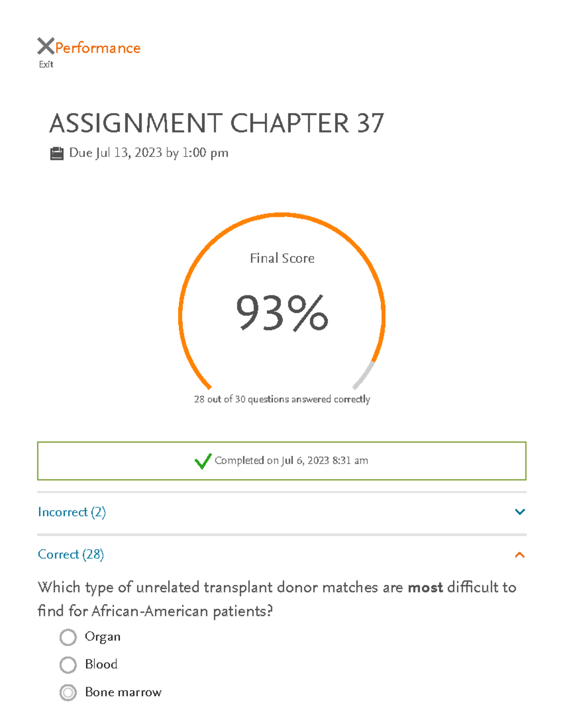The height and width of the screenshot is (728, 563).
Task: Select the Blood radio button
Action: pos(68,665)
